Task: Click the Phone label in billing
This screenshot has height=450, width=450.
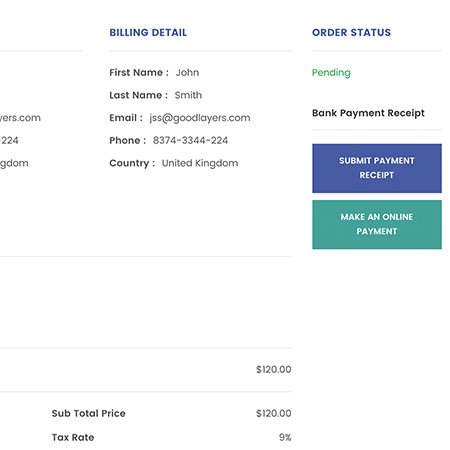Action: 127,140
